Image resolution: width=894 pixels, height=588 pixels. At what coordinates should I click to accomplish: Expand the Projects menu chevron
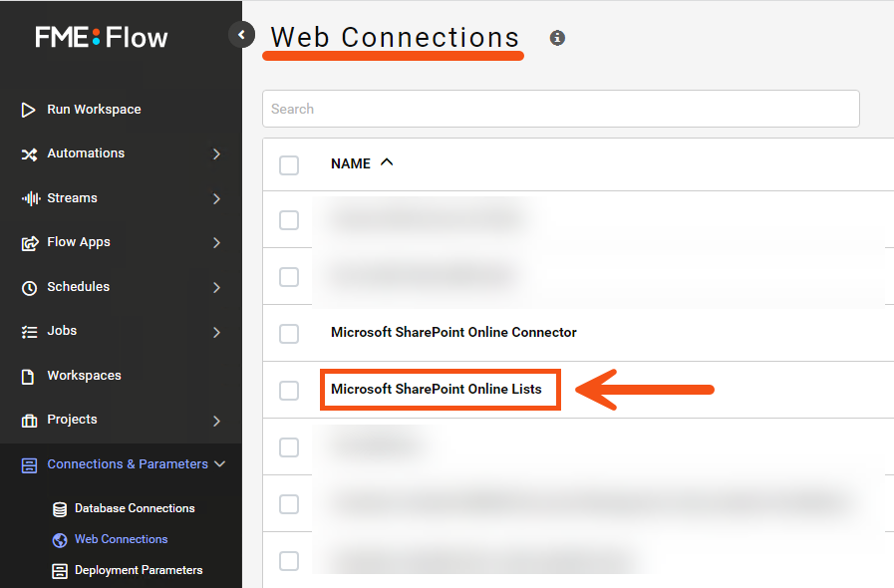click(x=217, y=420)
